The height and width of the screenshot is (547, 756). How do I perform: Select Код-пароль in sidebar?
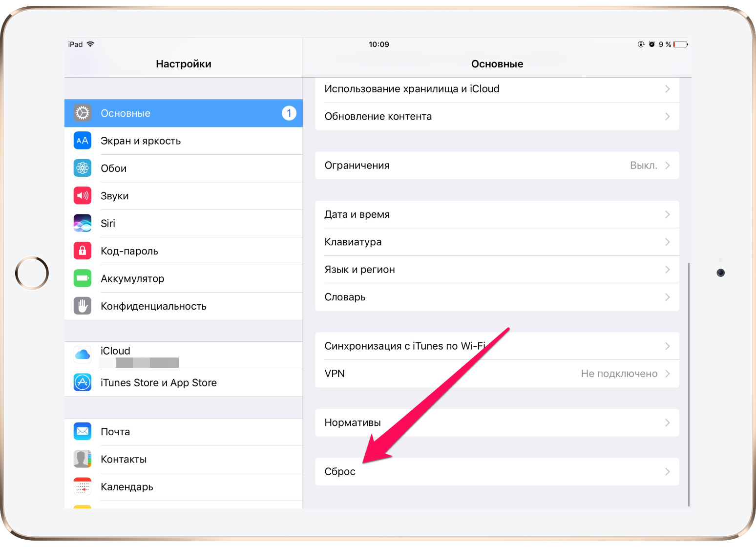click(184, 251)
